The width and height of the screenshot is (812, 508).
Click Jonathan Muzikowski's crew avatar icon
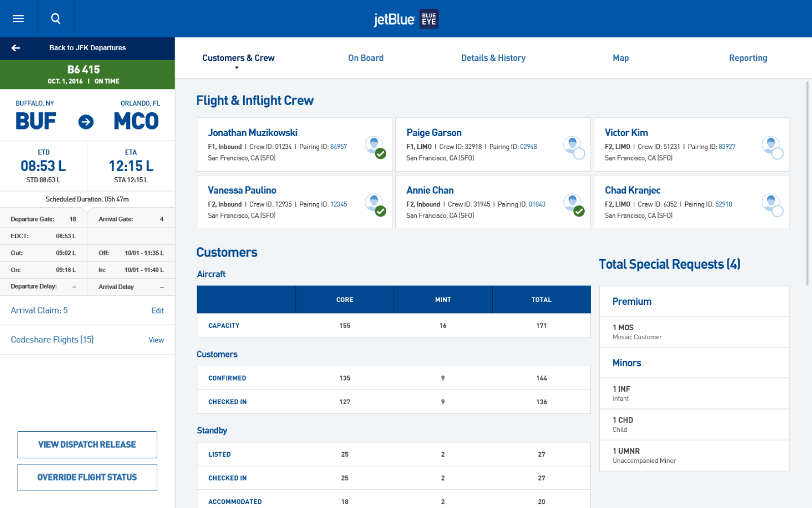click(x=375, y=145)
